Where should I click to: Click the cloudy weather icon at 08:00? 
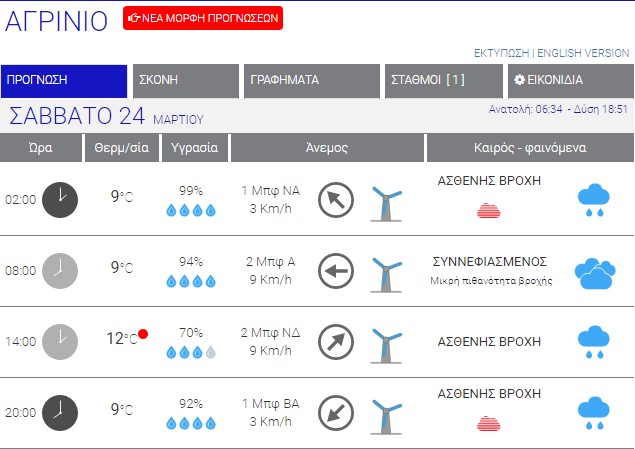(x=595, y=271)
